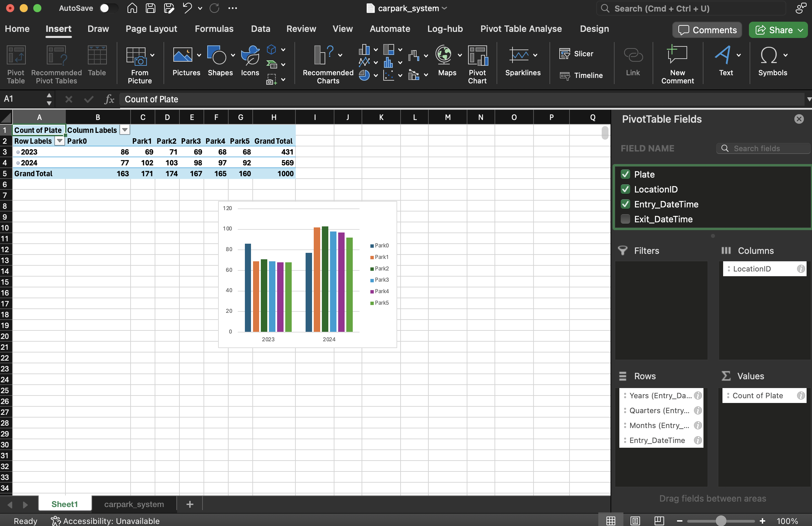Insert Pictures from ribbon
This screenshot has width=812, height=526.
[x=183, y=56]
